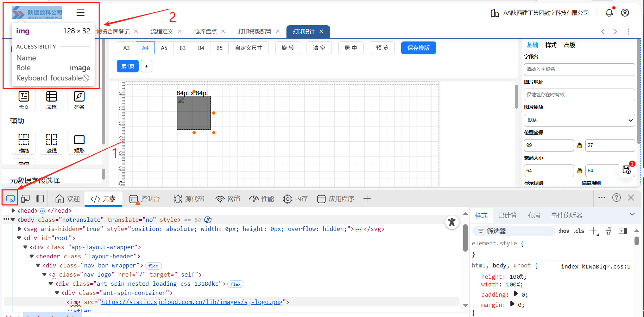
Task: Switch to the 控制台 console tab
Action: coord(145,199)
